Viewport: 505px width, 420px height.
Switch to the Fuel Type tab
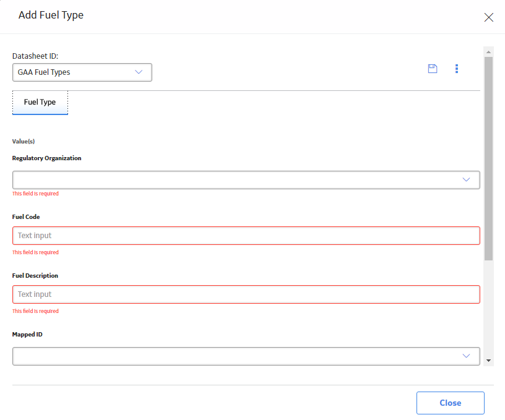[40, 102]
